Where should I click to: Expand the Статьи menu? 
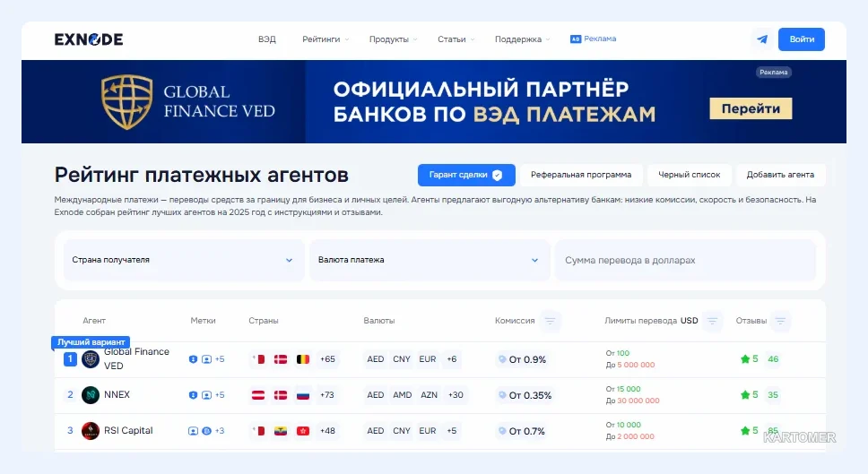(456, 39)
